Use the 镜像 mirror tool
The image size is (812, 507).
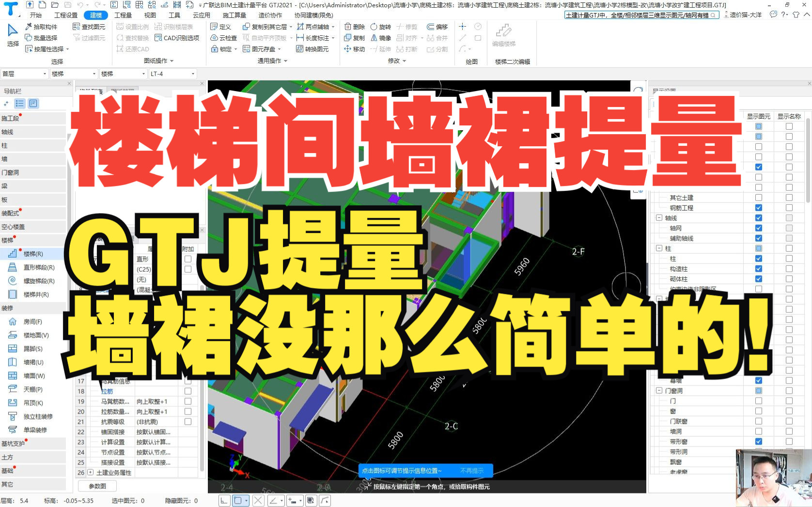pos(380,38)
